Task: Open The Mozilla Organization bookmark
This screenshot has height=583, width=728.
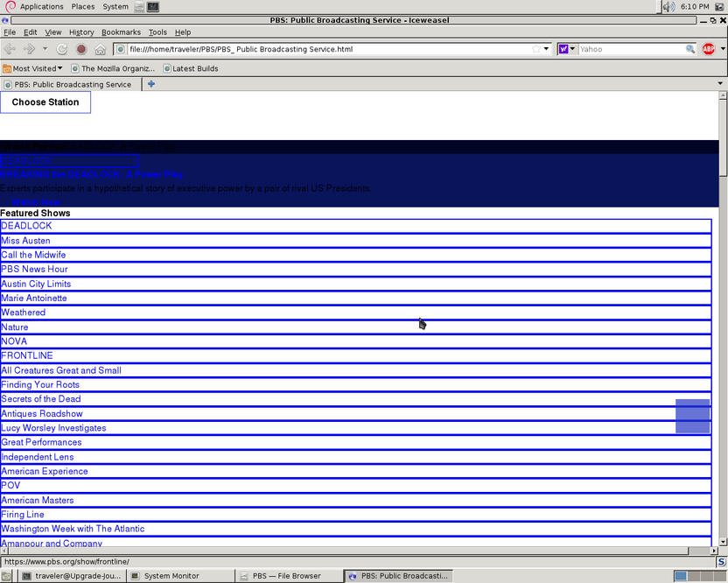Action: coord(113,68)
